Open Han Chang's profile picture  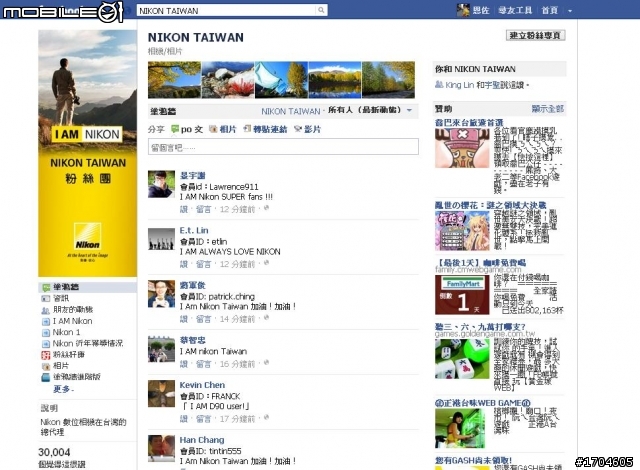point(161,448)
